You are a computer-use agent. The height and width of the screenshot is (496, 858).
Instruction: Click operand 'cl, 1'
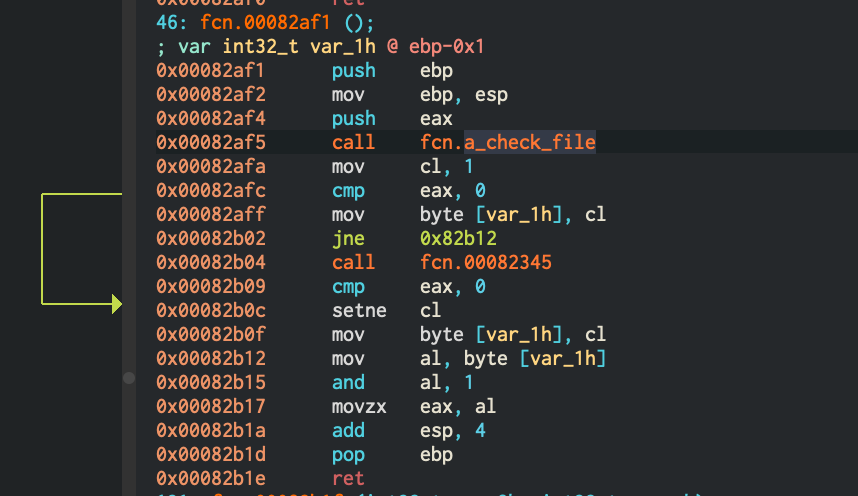447,166
